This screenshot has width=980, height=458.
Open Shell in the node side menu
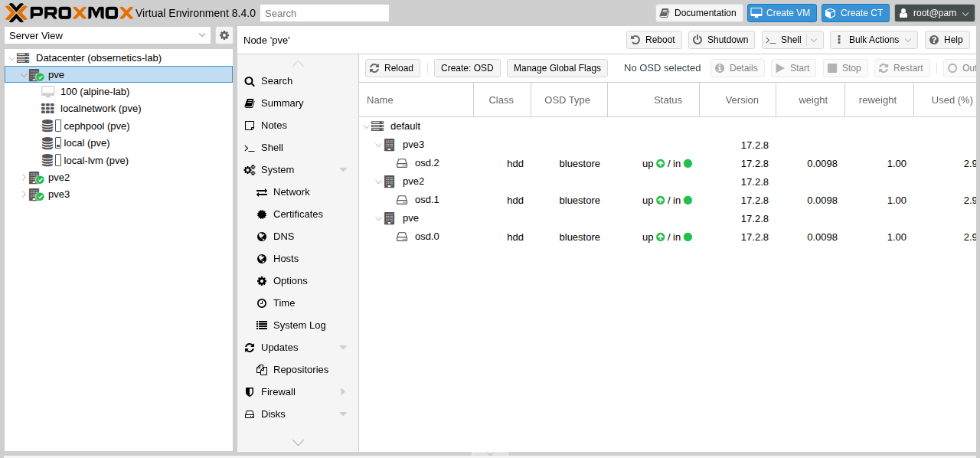coord(298,148)
